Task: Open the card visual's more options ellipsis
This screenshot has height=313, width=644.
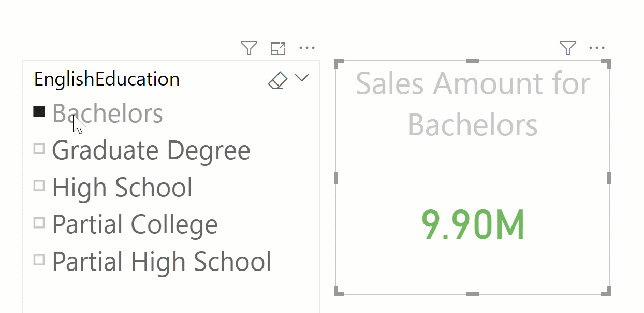Action: tap(597, 49)
